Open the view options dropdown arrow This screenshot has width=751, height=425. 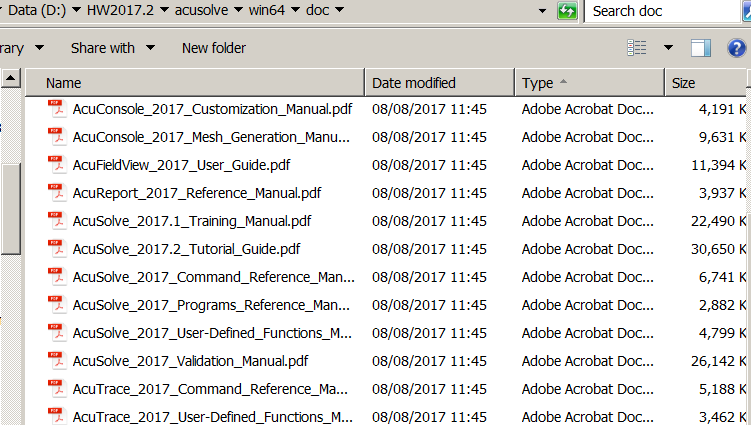point(668,47)
